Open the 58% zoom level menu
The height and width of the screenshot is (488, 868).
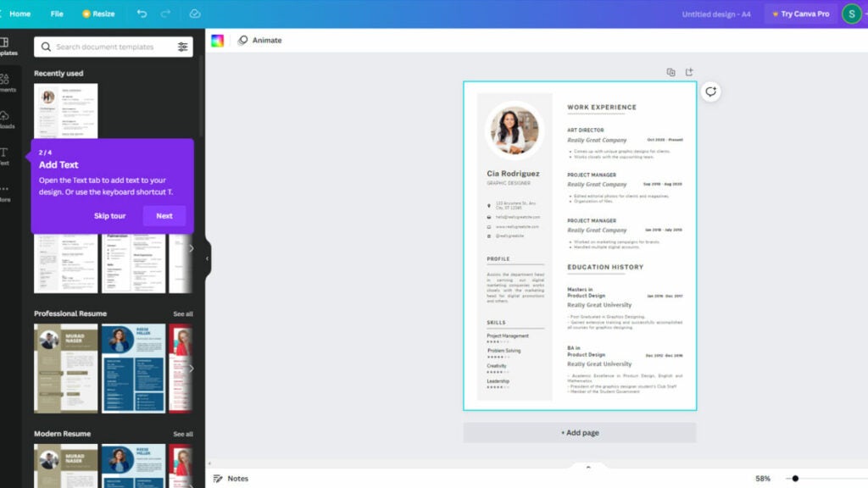[x=763, y=479]
